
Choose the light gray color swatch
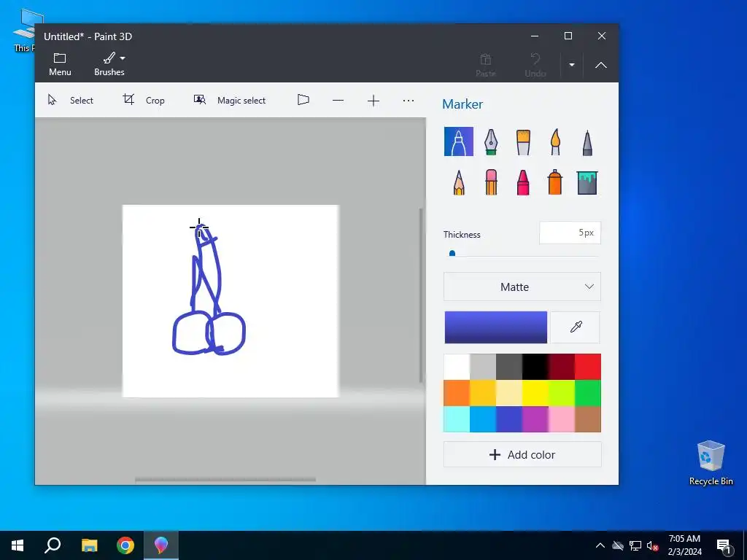(x=483, y=367)
